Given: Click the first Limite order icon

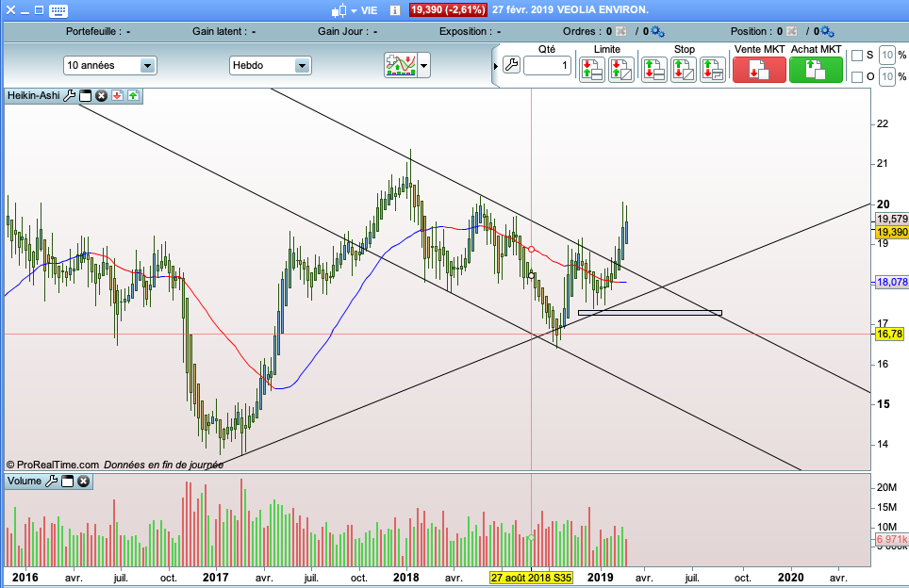Looking at the screenshot, I should (592, 70).
